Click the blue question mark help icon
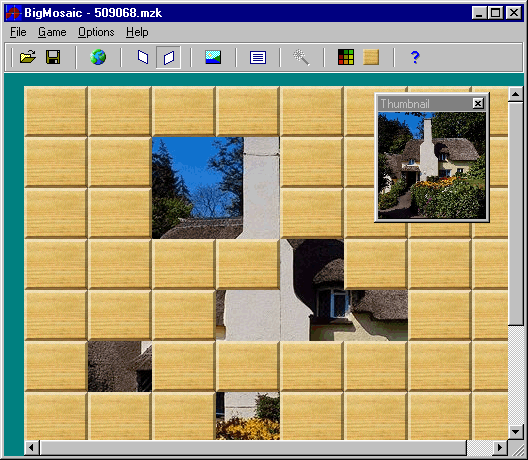The width and height of the screenshot is (528, 460). point(415,57)
